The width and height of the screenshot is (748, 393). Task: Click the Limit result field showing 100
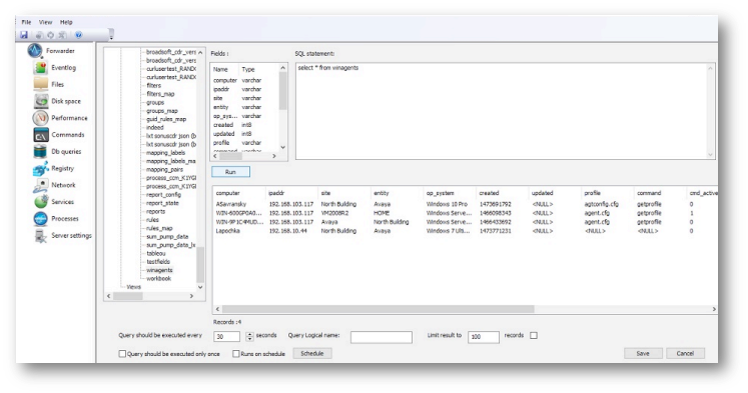[484, 337]
